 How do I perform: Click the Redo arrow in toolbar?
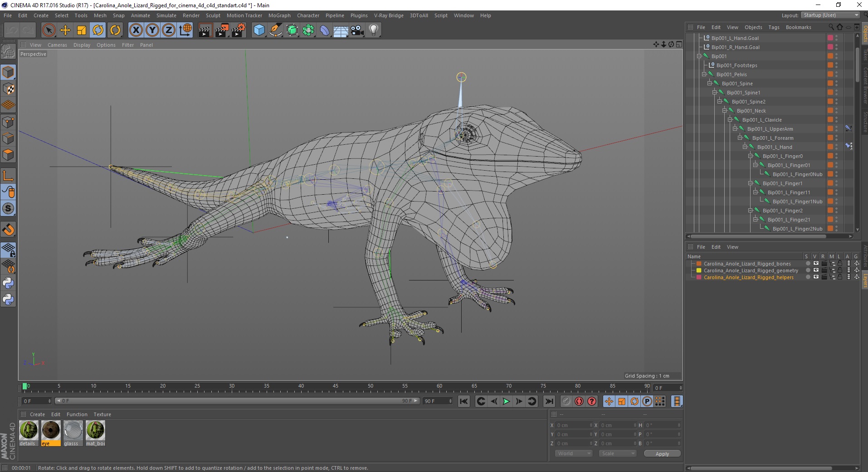coord(28,30)
